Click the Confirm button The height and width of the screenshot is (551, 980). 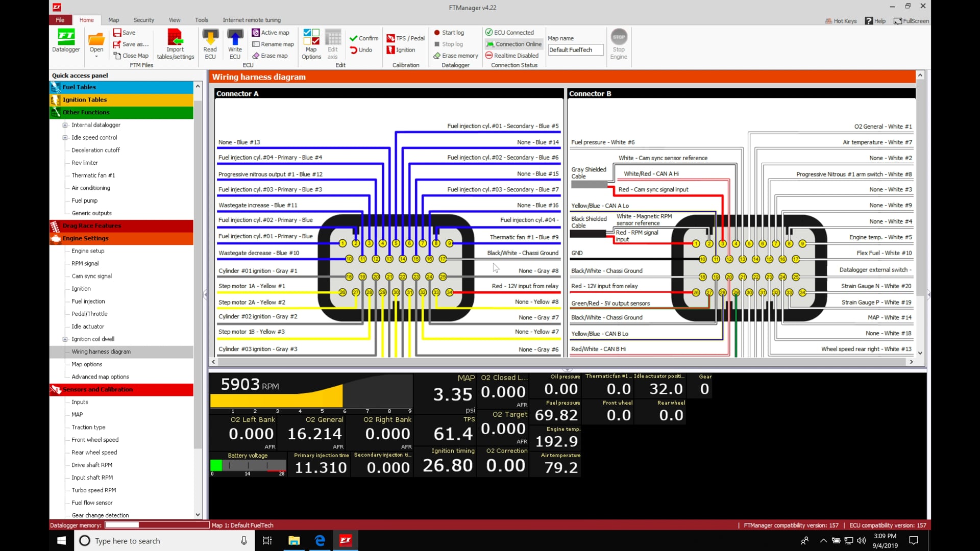363,38
